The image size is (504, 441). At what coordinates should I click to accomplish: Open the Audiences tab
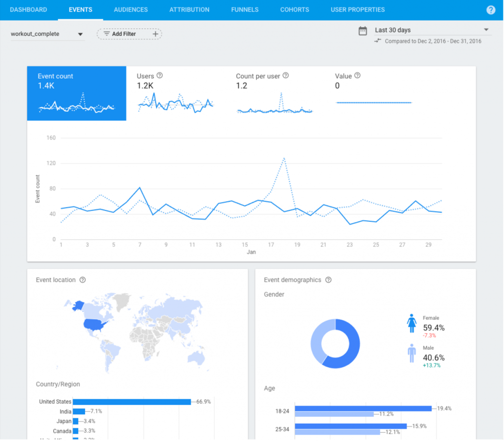click(130, 10)
